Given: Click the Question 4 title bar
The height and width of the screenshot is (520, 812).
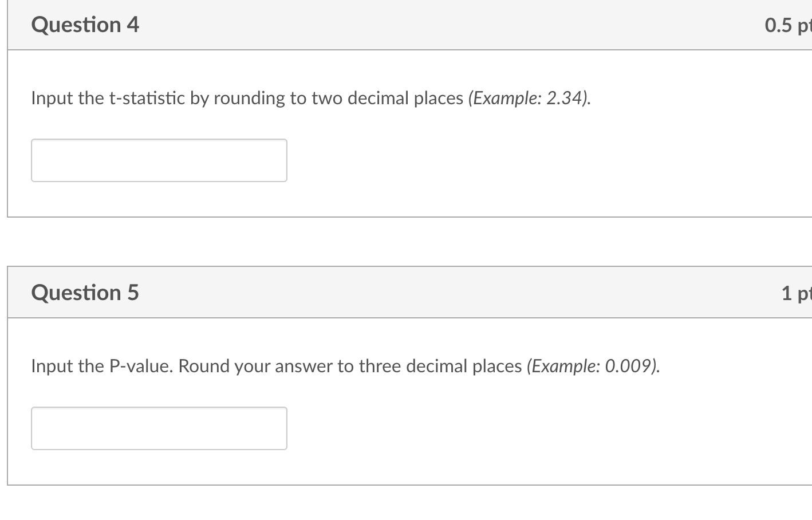Looking at the screenshot, I should tap(401, 25).
